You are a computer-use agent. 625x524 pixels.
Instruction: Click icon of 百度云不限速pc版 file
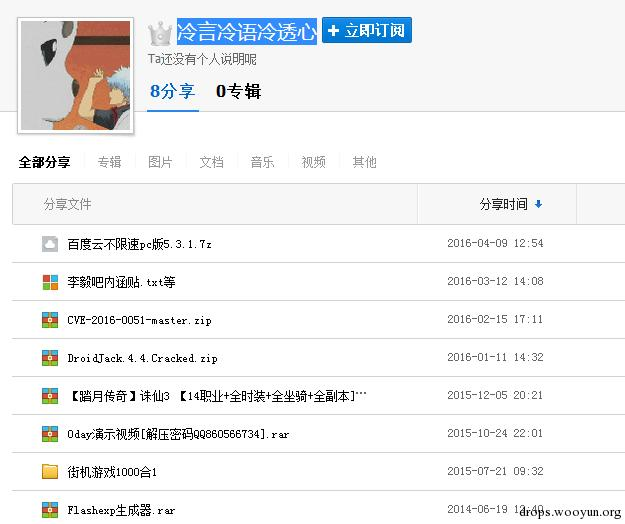click(x=50, y=244)
